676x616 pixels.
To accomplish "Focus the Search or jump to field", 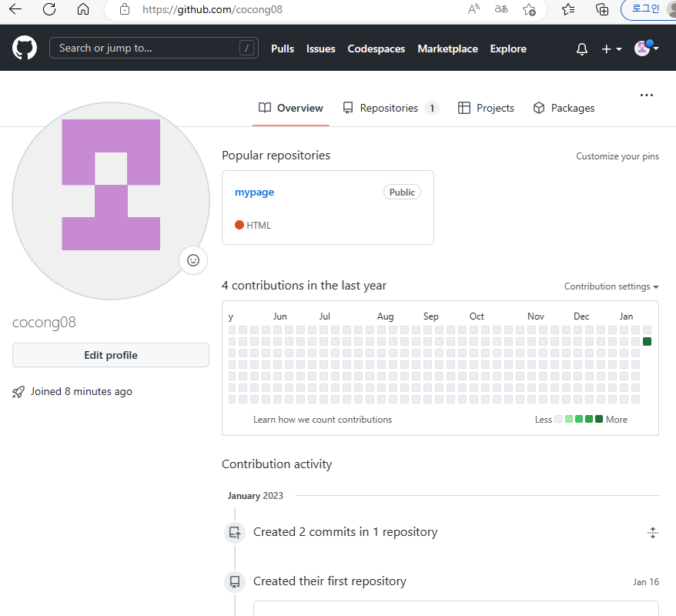I will pos(154,48).
